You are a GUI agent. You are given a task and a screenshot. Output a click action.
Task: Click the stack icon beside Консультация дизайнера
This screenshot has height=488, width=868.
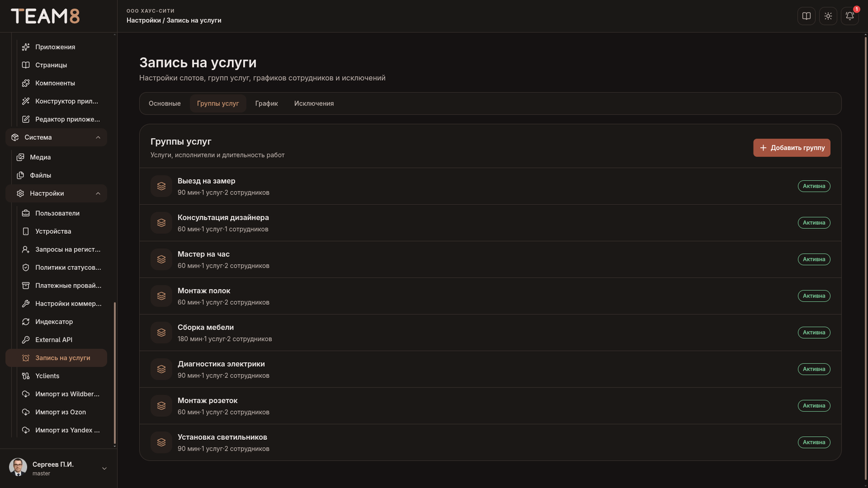pos(162,223)
